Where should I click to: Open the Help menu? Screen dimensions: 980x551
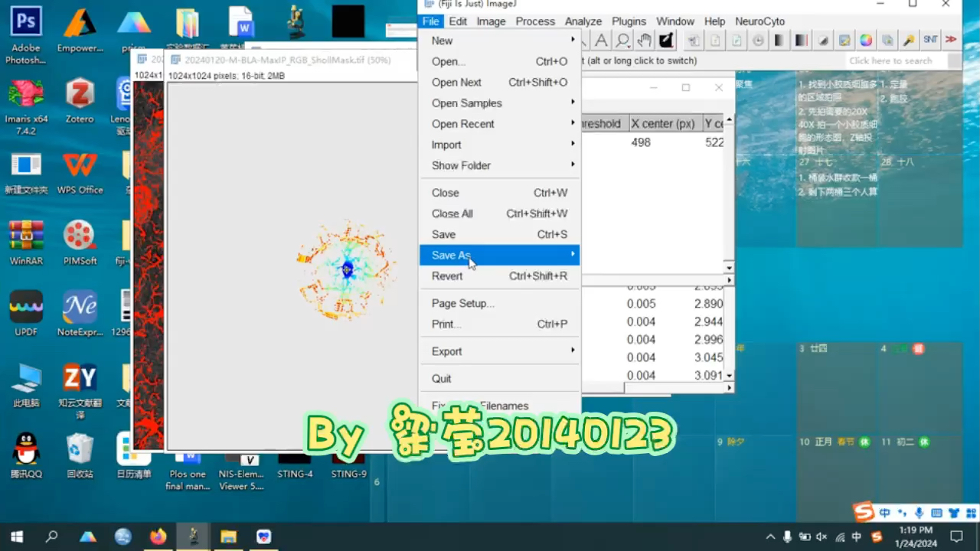(714, 21)
